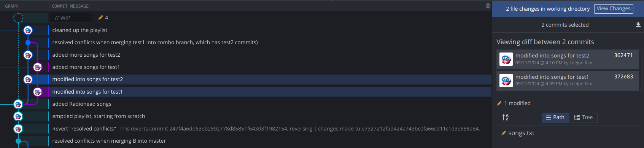This screenshot has height=148, width=644.
Task: Click the modified into songs for test2 commit card
Action: pyautogui.click(x=568, y=59)
